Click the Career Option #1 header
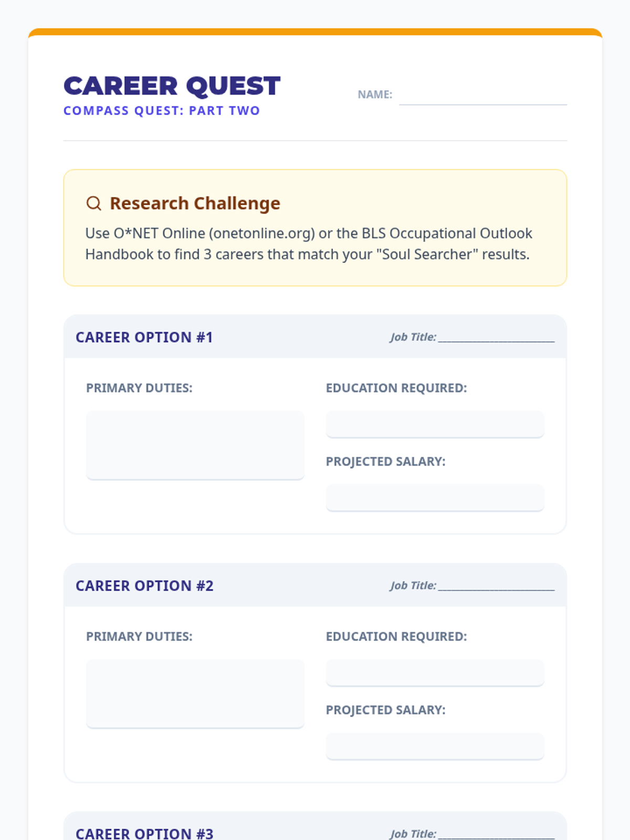This screenshot has height=840, width=630. (144, 337)
